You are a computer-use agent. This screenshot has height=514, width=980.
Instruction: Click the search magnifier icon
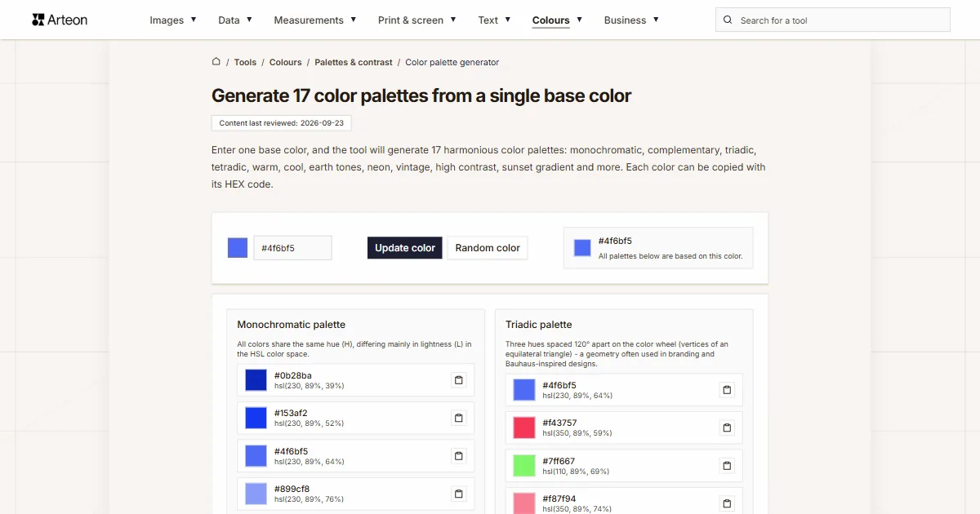pyautogui.click(x=728, y=20)
